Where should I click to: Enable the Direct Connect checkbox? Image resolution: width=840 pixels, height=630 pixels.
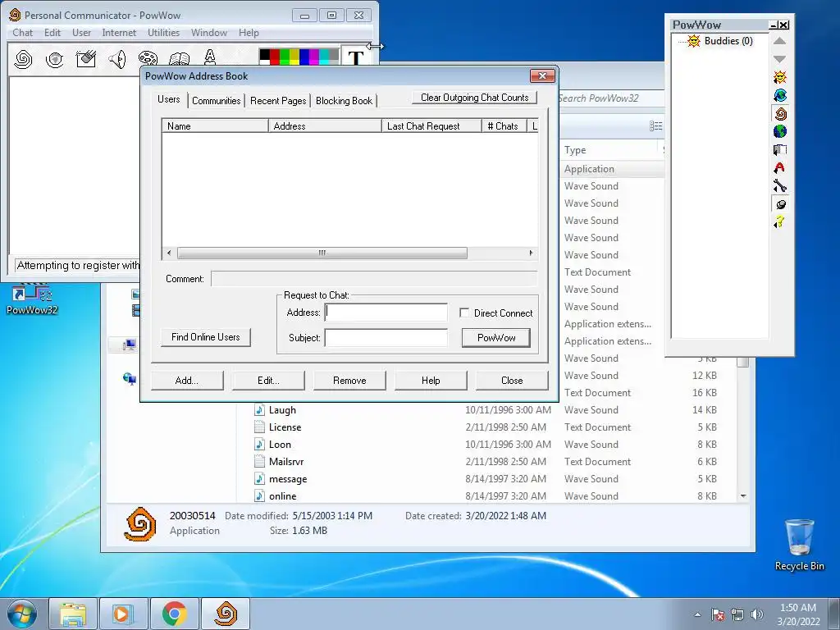[x=464, y=313]
